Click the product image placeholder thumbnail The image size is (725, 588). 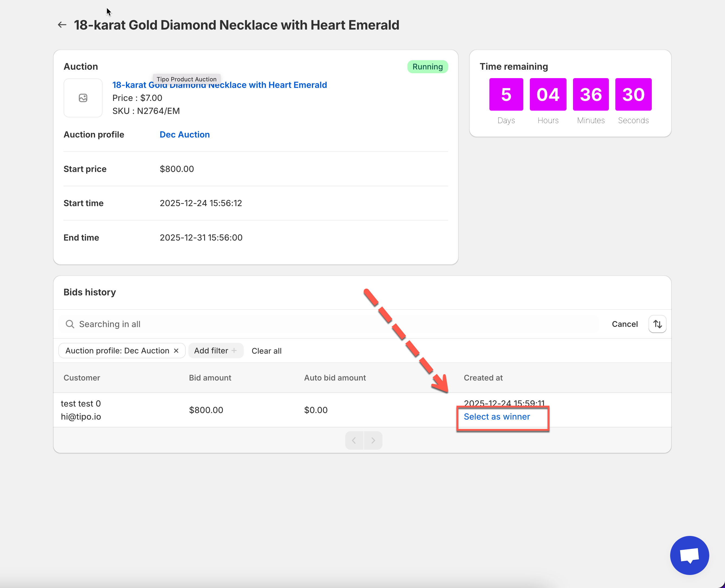tap(83, 98)
